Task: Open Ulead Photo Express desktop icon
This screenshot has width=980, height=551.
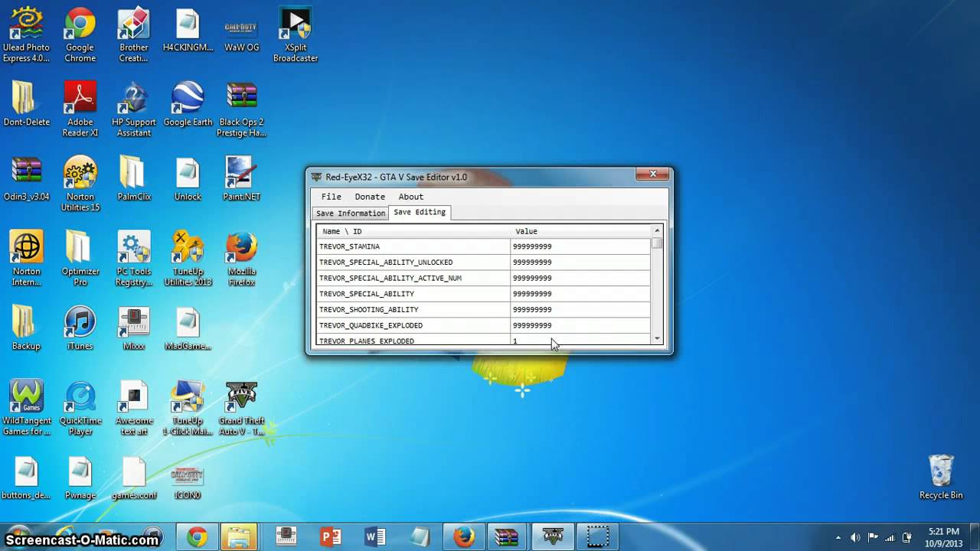Action: 27,34
